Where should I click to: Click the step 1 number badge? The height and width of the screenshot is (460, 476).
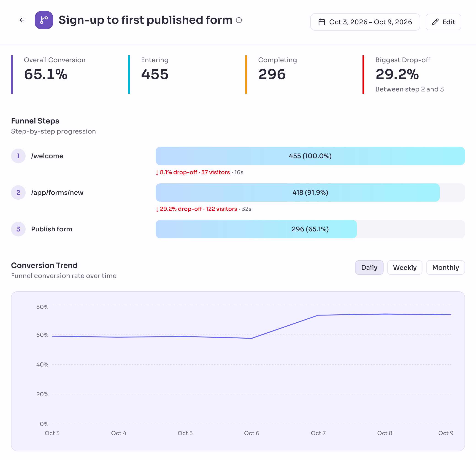[18, 156]
